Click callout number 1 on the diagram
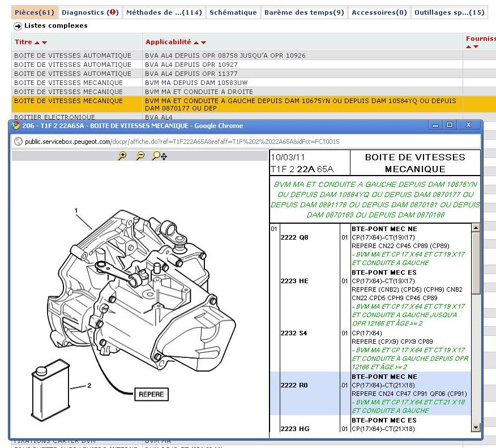This screenshot has height=448, width=496. point(76,210)
